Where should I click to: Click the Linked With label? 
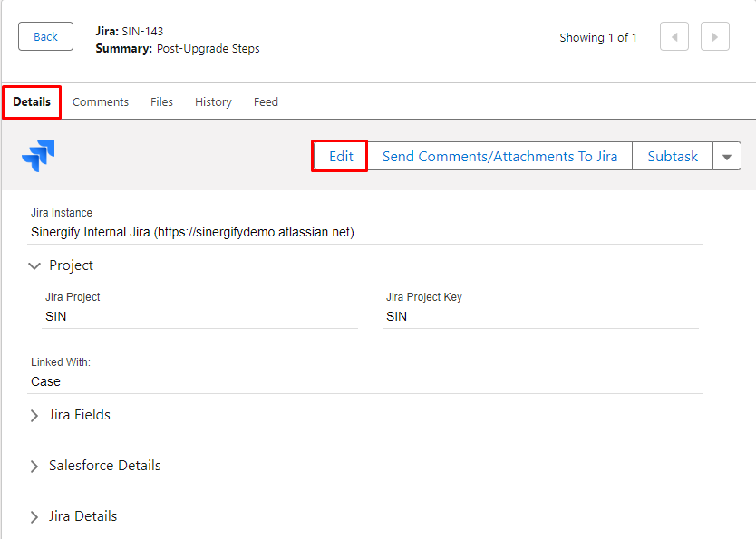click(61, 362)
